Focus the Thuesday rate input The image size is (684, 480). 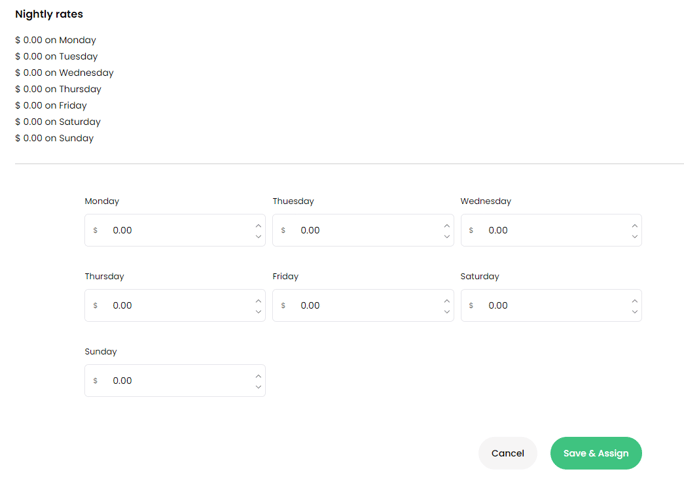point(363,230)
